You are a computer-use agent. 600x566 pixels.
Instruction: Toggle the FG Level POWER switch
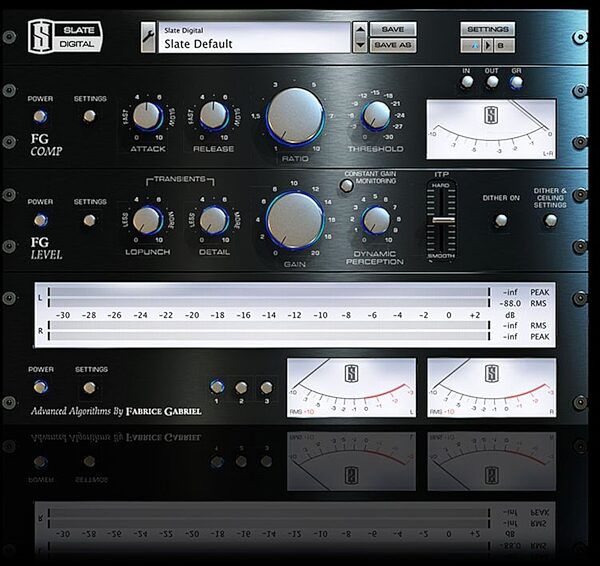[40, 220]
